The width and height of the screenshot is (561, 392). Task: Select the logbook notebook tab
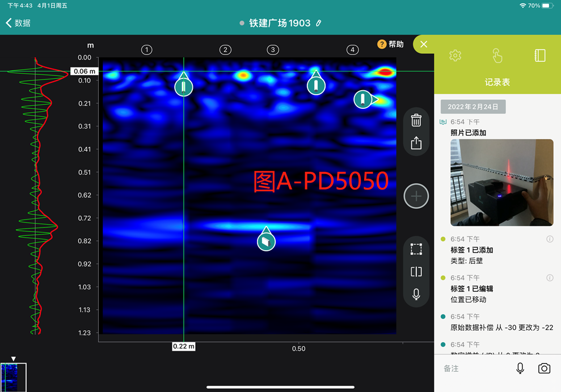click(x=539, y=56)
